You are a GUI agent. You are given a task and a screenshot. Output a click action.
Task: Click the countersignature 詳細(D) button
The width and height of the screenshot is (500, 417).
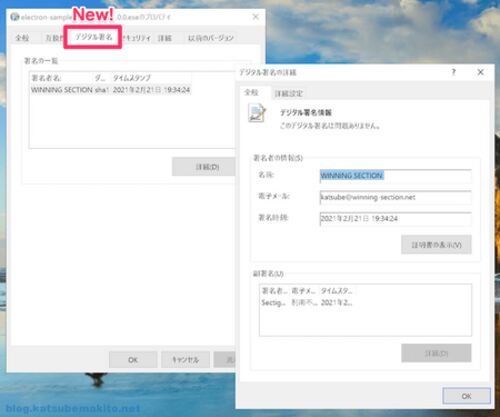436,353
